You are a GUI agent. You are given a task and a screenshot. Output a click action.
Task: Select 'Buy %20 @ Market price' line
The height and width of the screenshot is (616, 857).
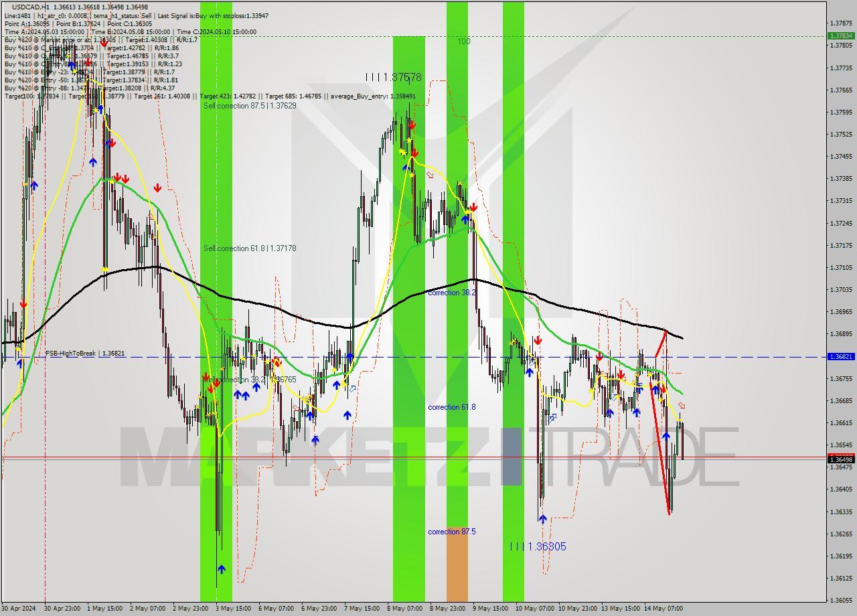(100, 40)
